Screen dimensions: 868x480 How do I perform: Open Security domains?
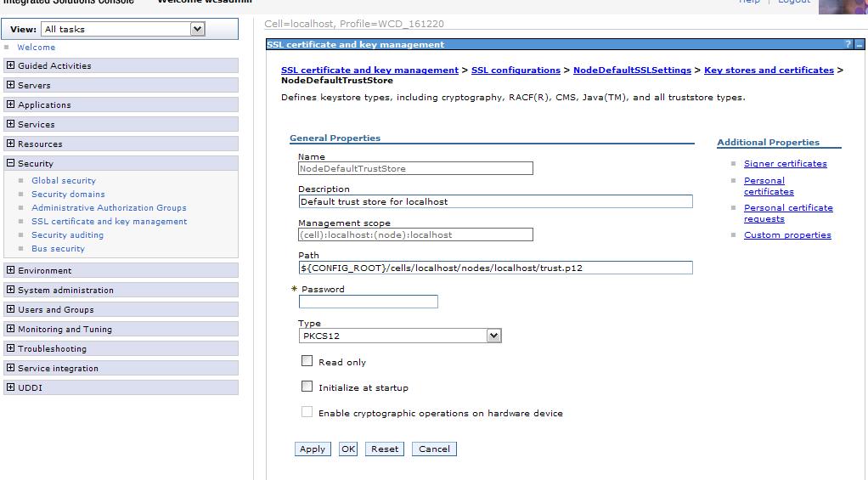[x=68, y=195]
